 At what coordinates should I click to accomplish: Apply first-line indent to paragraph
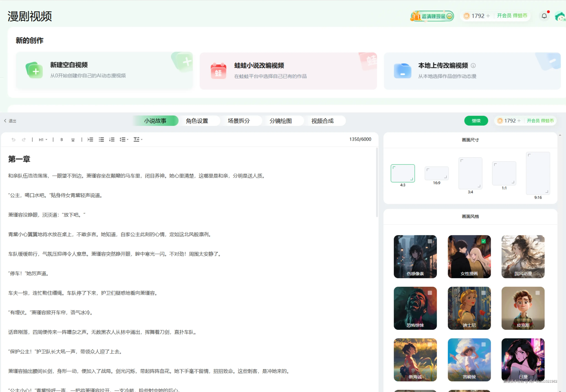click(90, 140)
